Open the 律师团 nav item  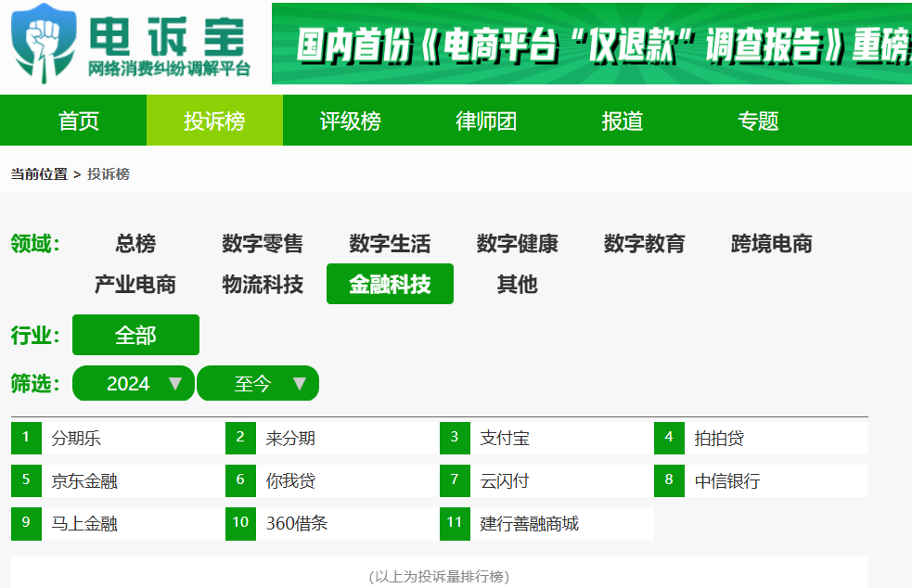(x=486, y=121)
